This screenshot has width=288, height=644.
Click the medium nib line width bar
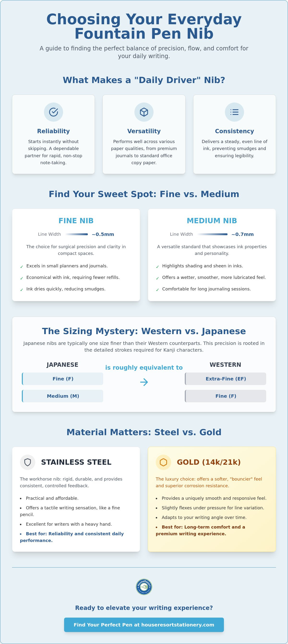click(x=212, y=234)
